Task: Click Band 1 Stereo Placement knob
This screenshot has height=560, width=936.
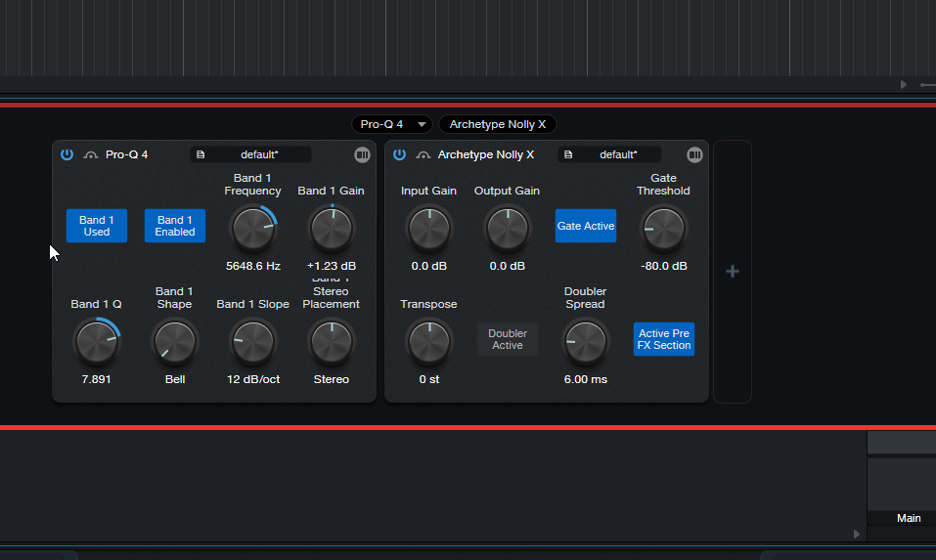Action: click(332, 342)
